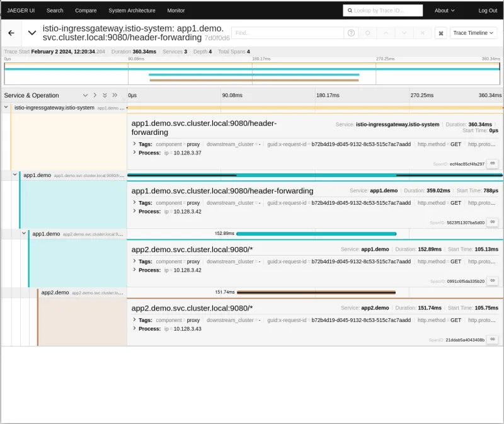Collapse the app1.demo app2 call span row
The width and height of the screenshot is (504, 424).
(x=25, y=234)
